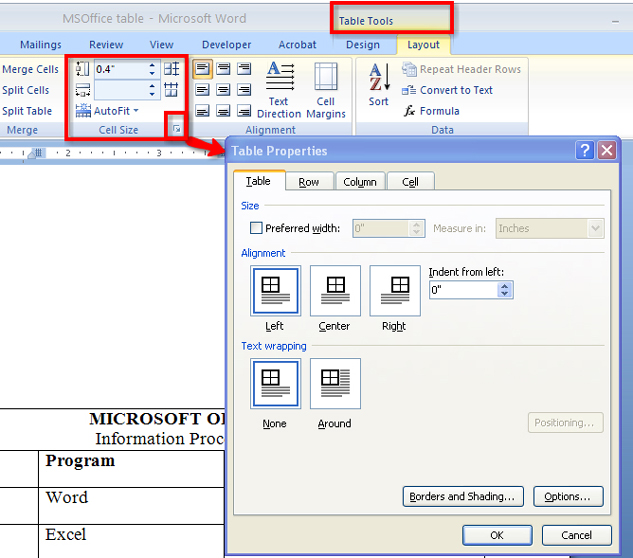Select Left table alignment option

coord(275,291)
